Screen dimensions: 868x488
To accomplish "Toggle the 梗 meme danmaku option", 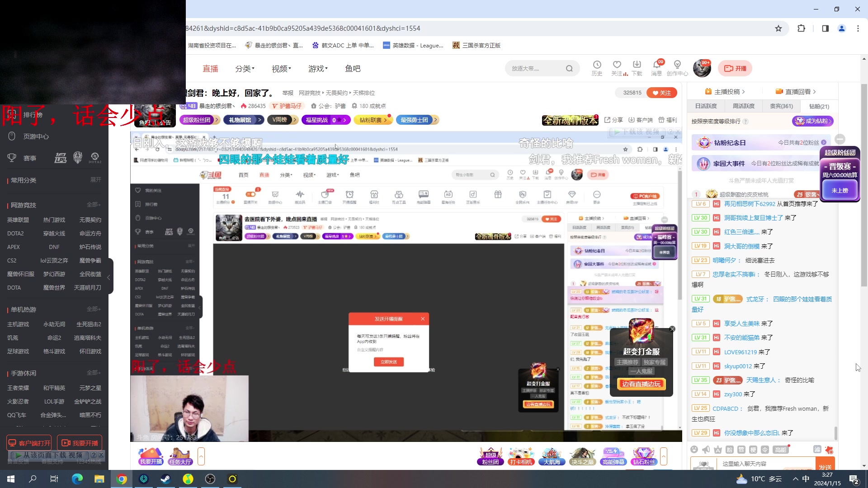I will [753, 449].
